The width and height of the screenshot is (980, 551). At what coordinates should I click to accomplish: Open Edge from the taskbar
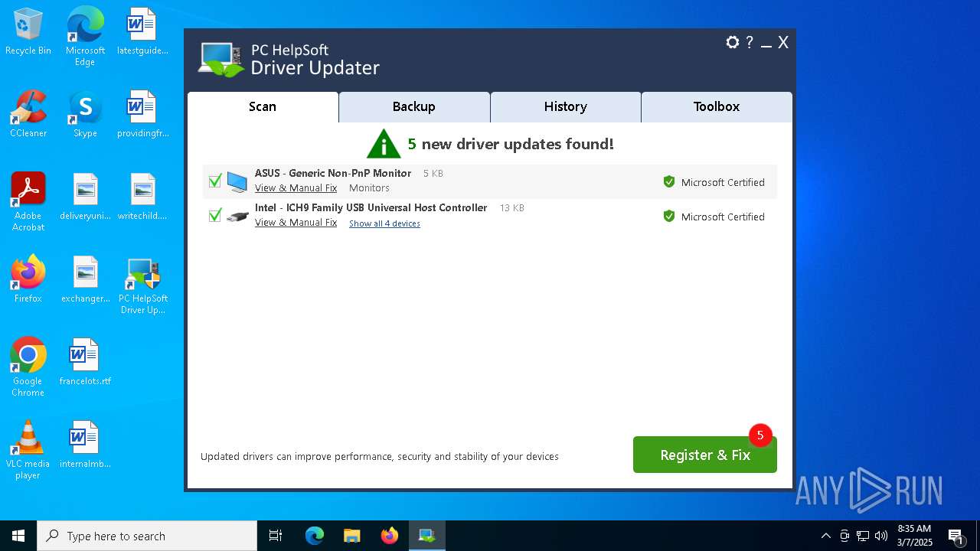point(315,536)
